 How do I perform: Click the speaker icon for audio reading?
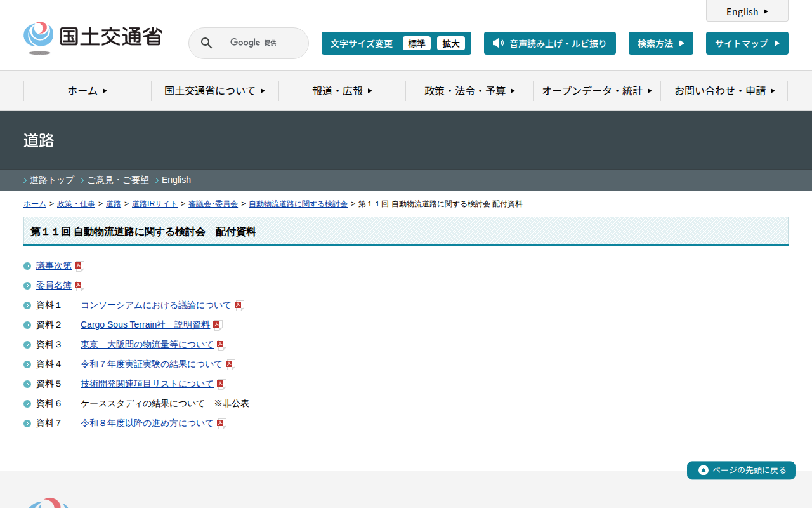[x=498, y=43]
